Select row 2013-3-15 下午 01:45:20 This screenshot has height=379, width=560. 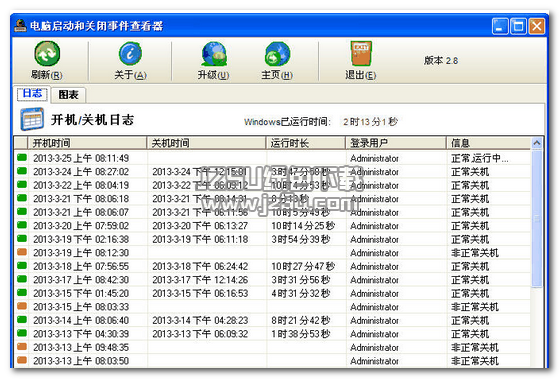click(273, 294)
